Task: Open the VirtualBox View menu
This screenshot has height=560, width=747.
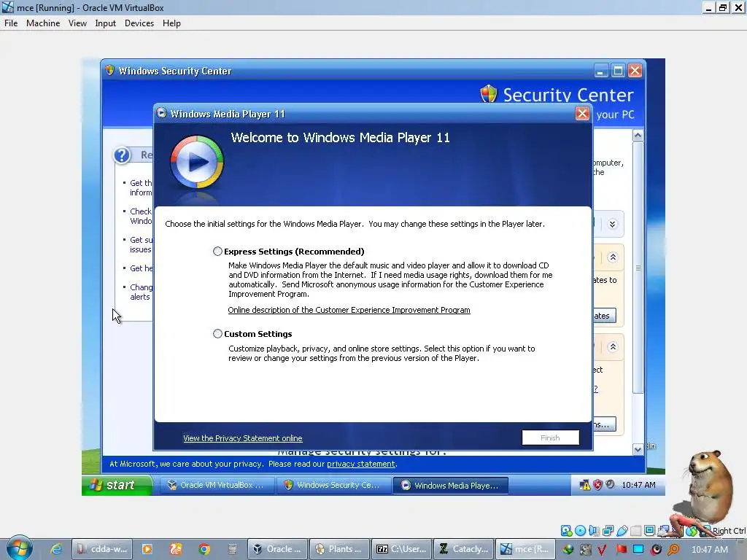Action: point(77,23)
